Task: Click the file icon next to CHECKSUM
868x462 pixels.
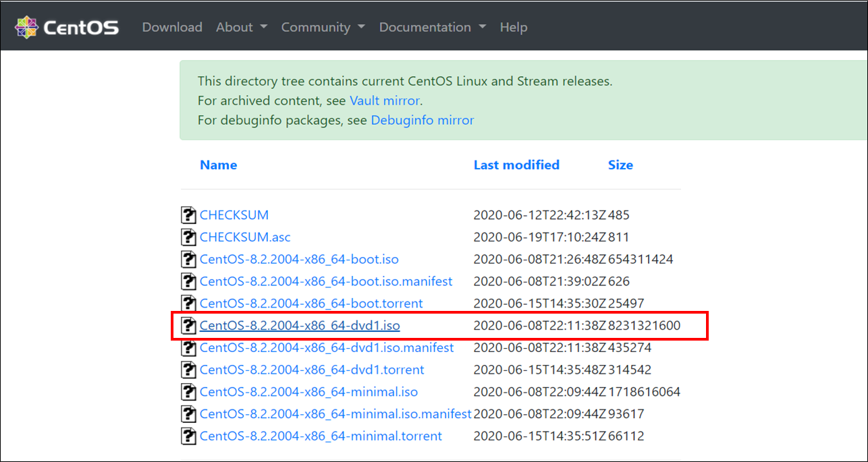Action: click(189, 215)
